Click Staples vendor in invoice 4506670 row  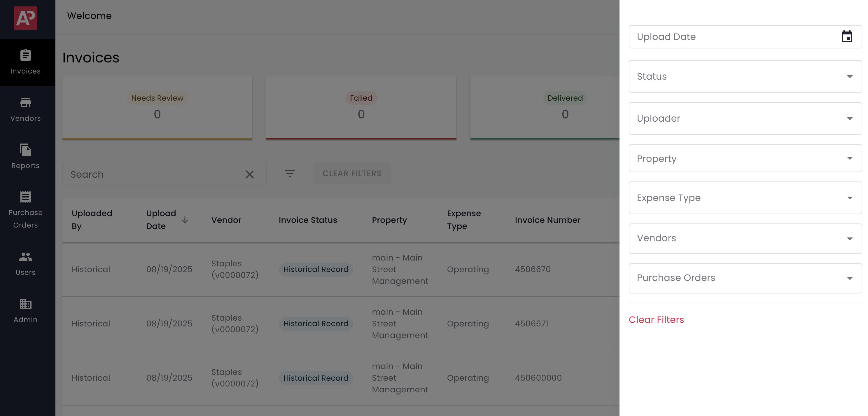235,269
